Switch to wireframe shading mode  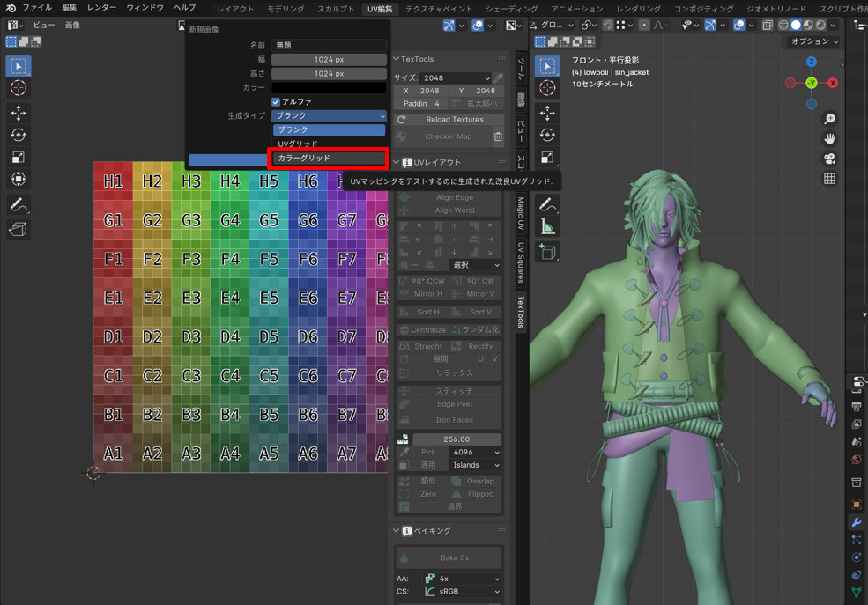(x=783, y=26)
